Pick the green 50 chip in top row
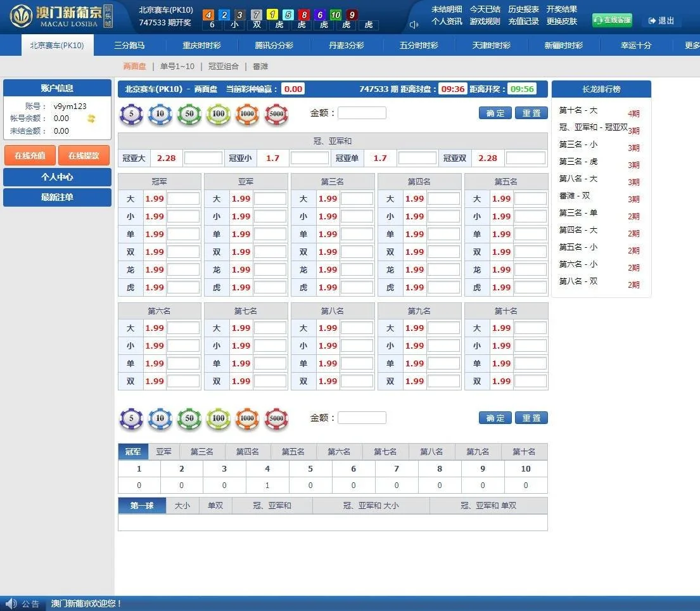Viewport: 700px width, 611px height. coord(189,114)
